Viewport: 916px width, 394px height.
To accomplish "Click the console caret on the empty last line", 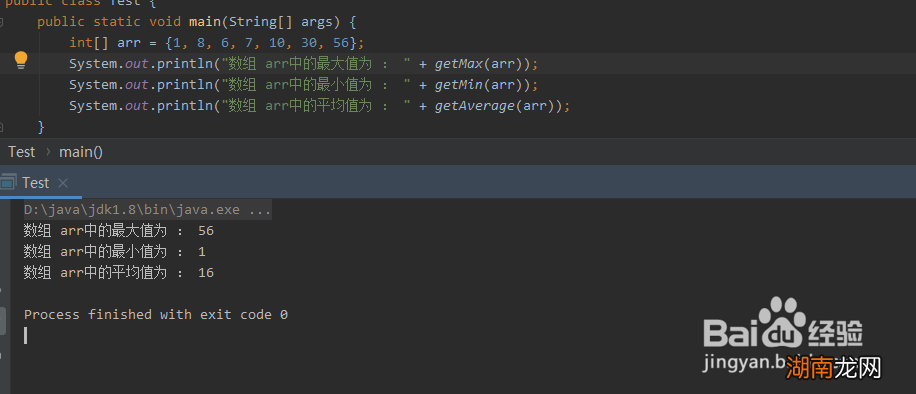I will 26,336.
